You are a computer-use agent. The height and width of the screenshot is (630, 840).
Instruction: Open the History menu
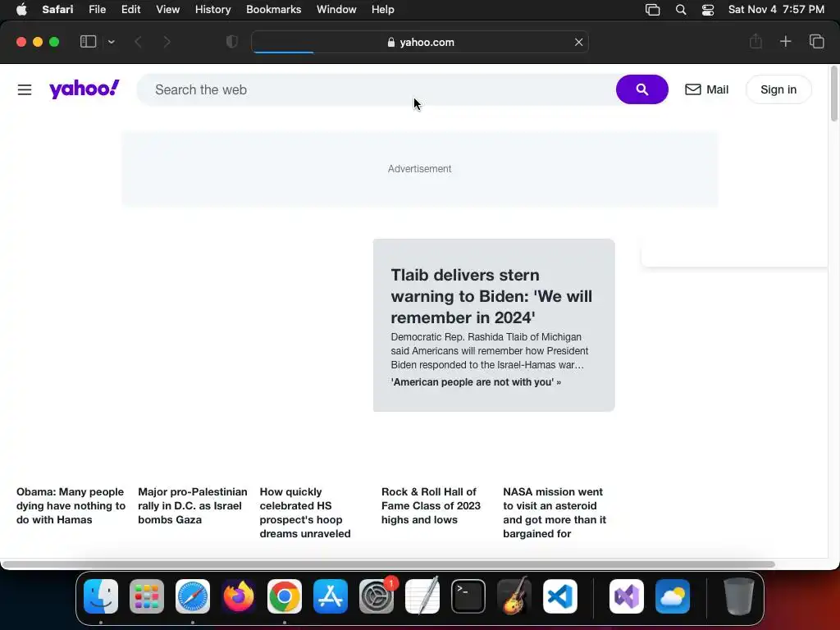212,9
